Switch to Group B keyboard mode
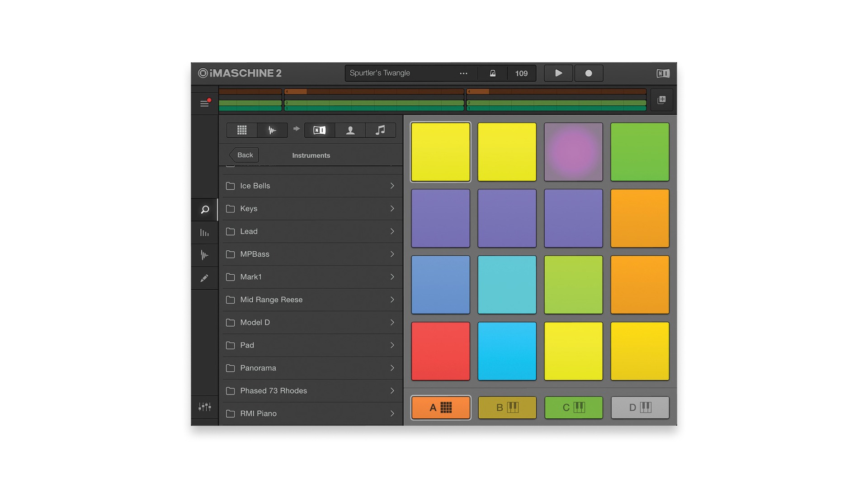This screenshot has width=868, height=488. click(507, 407)
